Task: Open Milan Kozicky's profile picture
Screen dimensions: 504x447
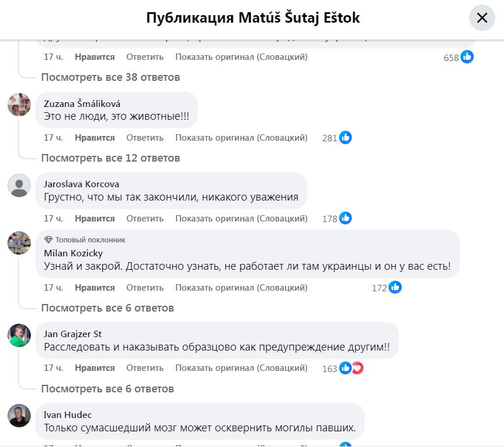Action: (x=19, y=242)
